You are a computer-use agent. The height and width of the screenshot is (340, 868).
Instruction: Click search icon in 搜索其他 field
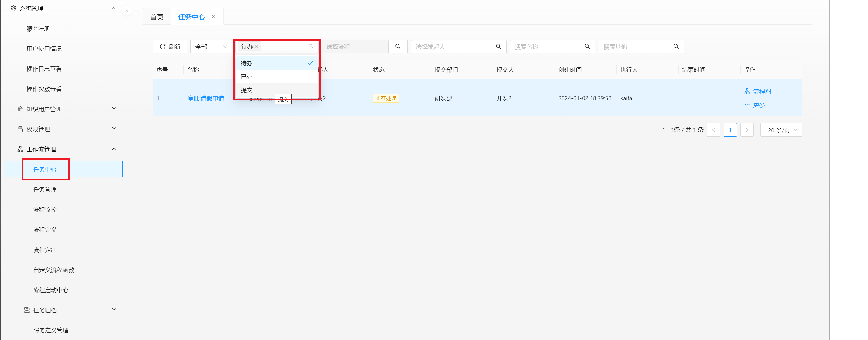(x=676, y=46)
